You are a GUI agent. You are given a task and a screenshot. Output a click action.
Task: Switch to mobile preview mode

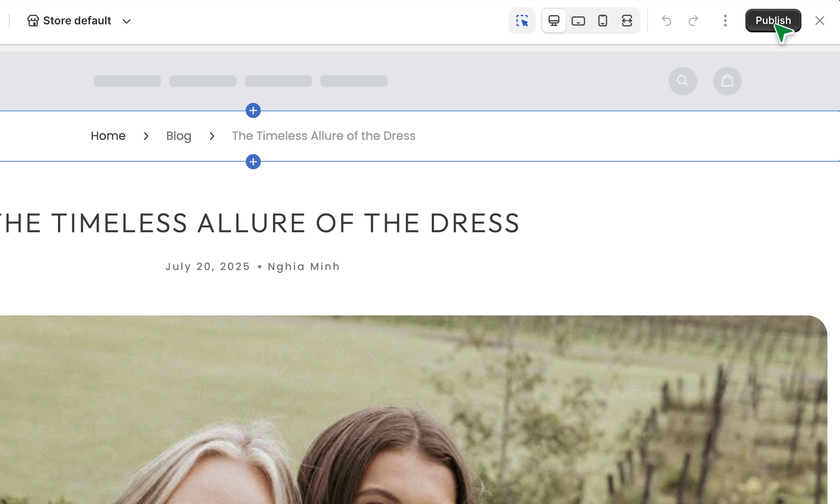click(x=602, y=21)
